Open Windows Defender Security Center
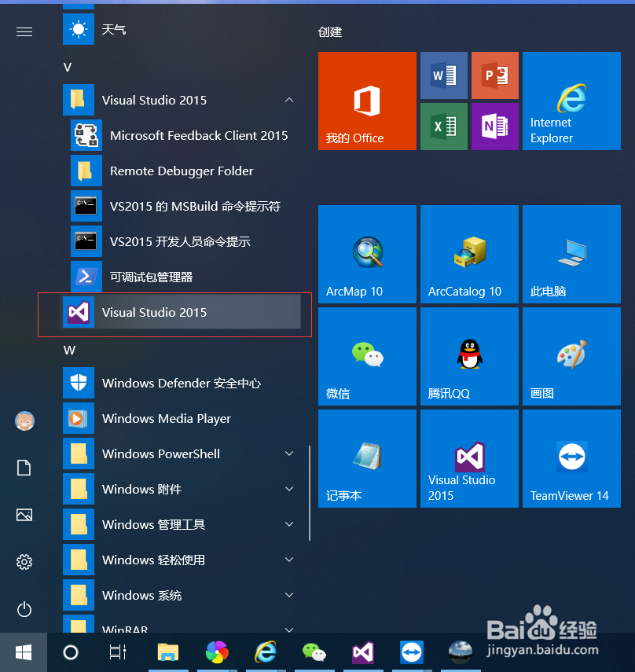Screen dimensions: 635x672 coord(182,383)
